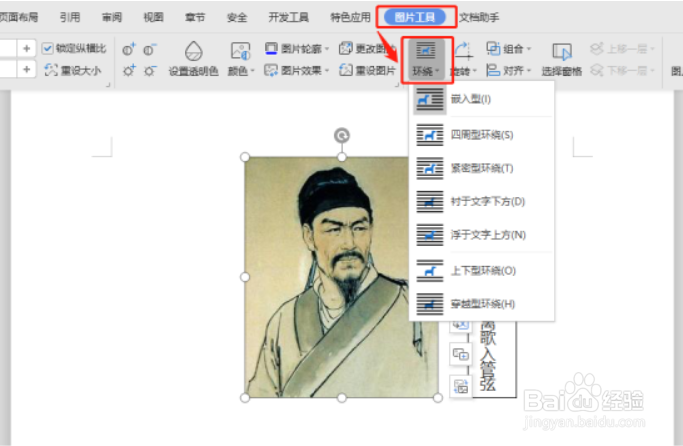683x446 pixels.
Task: Click the 重设大小 reset size button
Action: pos(73,70)
